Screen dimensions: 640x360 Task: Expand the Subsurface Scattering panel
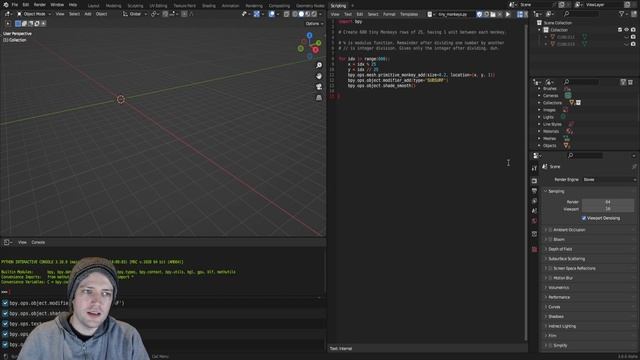click(567, 259)
